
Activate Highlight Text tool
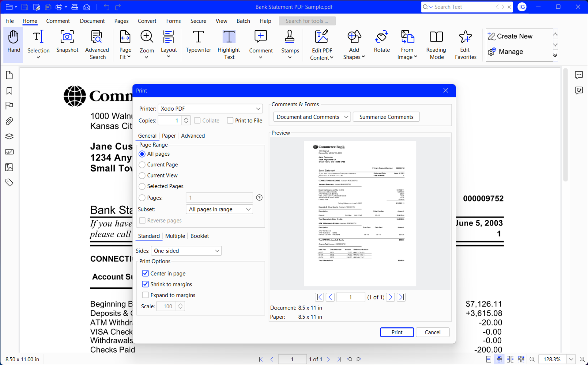229,45
